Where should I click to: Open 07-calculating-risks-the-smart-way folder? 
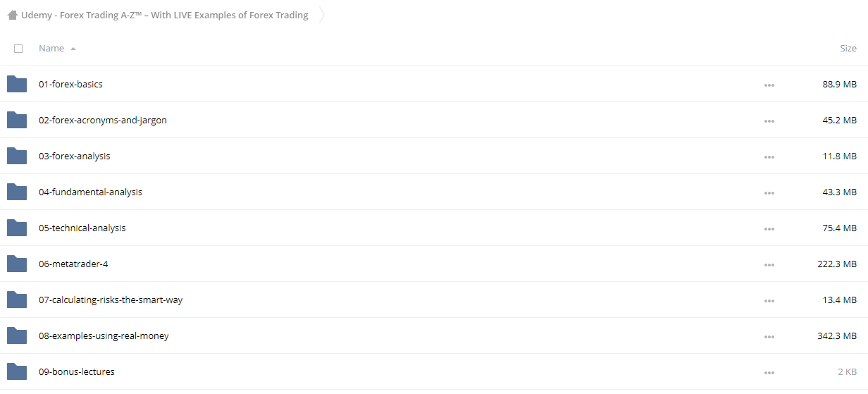click(111, 300)
